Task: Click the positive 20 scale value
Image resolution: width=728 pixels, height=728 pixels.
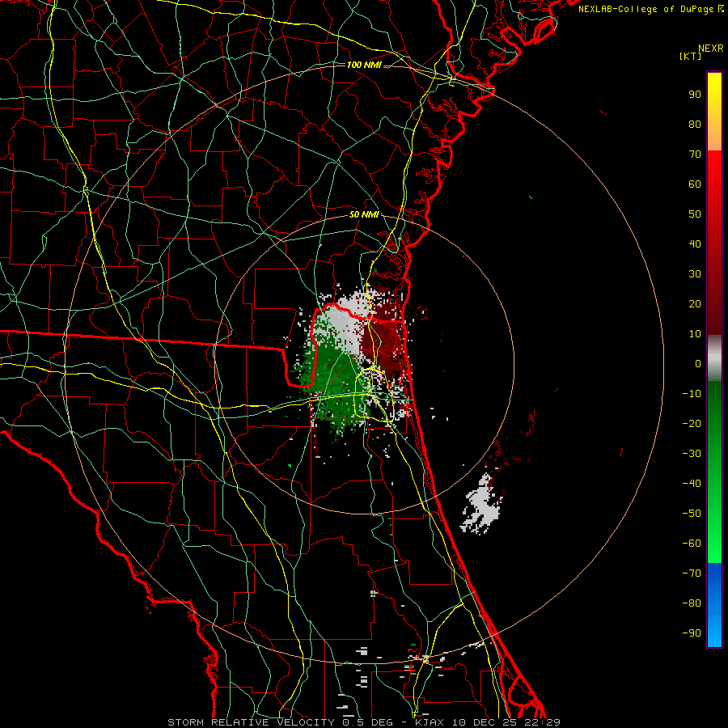Action: [x=695, y=303]
